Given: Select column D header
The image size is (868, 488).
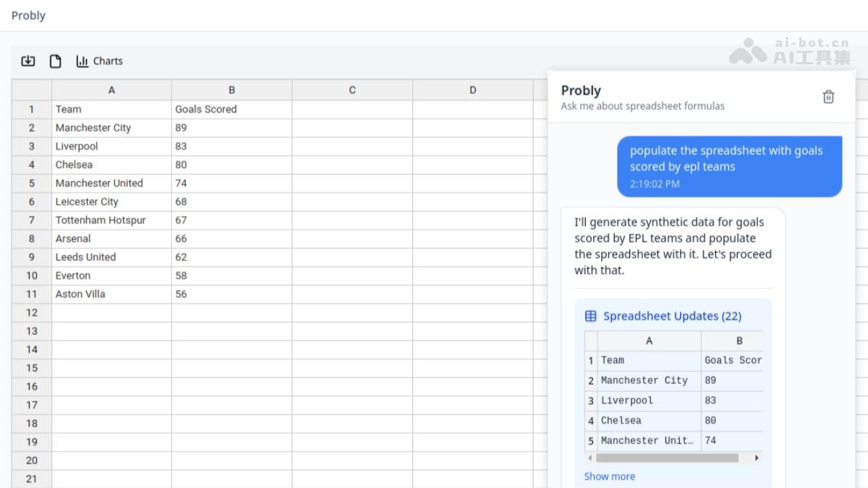Looking at the screenshot, I should (x=472, y=90).
